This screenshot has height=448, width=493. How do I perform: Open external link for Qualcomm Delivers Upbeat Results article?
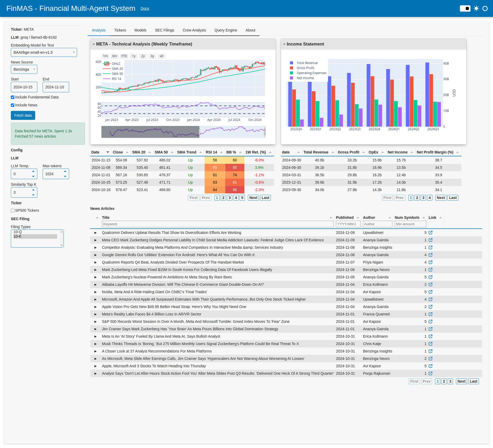pyautogui.click(x=431, y=233)
